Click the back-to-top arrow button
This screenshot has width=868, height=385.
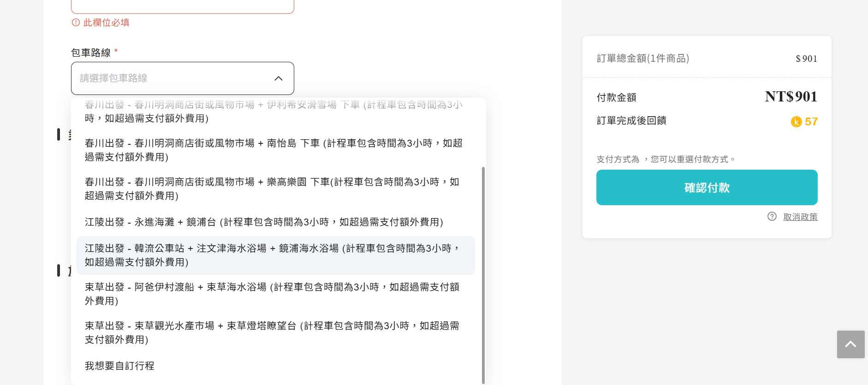850,344
